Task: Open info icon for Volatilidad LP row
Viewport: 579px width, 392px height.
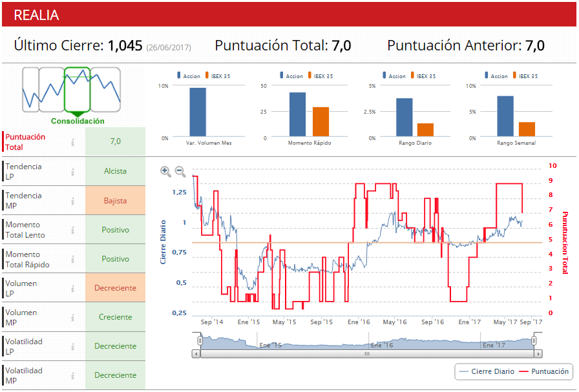Action: (73, 347)
